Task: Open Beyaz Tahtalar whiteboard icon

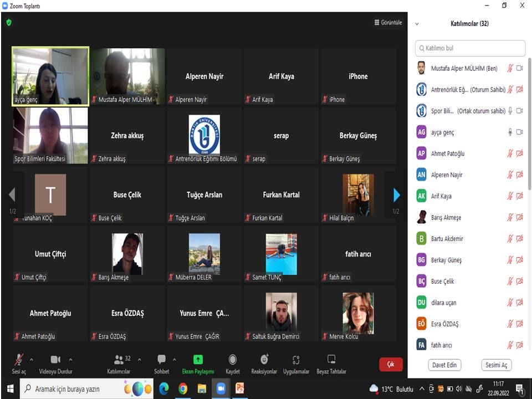Action: (x=331, y=360)
